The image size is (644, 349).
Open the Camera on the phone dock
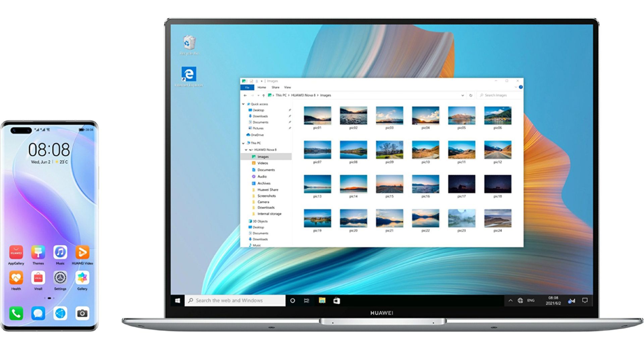click(x=82, y=313)
